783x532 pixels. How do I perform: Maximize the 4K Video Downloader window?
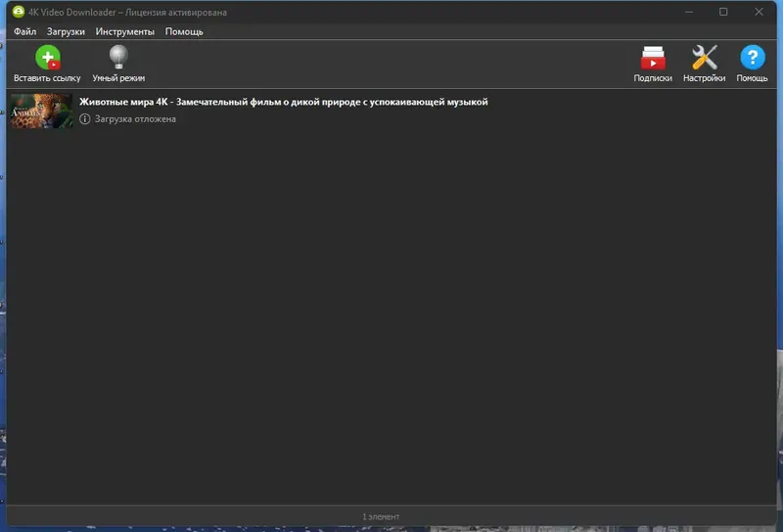[723, 12]
